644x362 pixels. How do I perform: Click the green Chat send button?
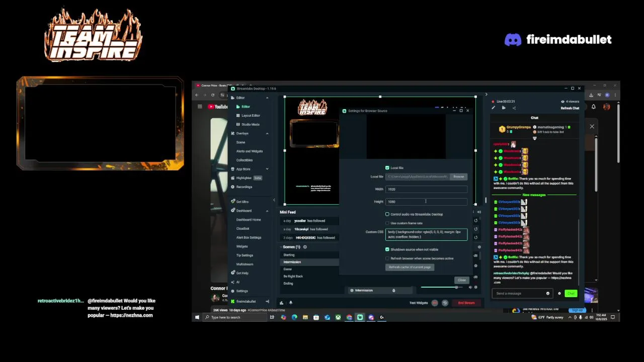tap(571, 294)
